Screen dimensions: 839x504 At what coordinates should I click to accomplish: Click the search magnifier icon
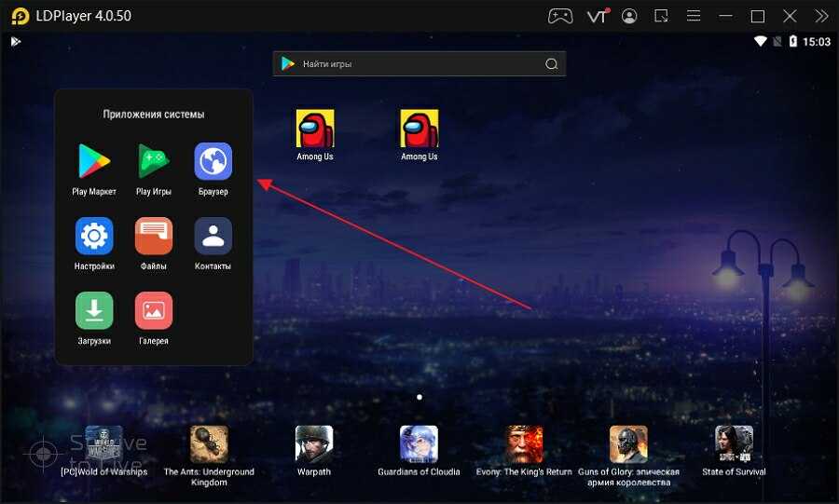[x=552, y=64]
